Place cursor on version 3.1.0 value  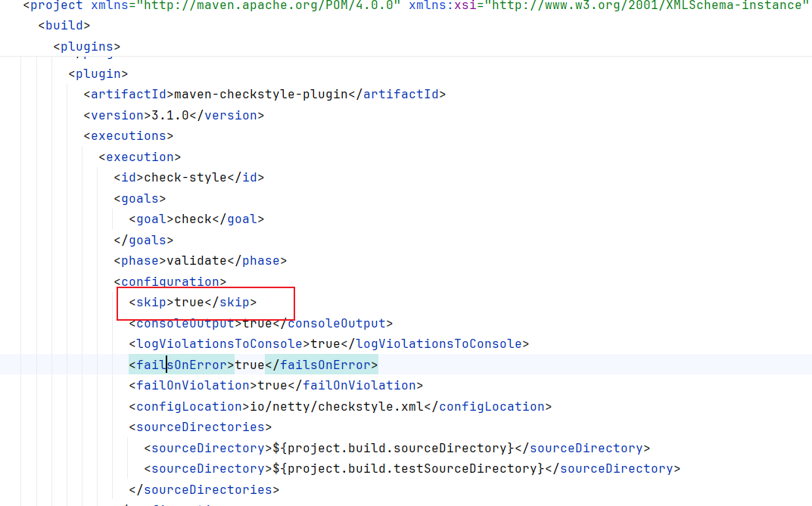coord(170,116)
